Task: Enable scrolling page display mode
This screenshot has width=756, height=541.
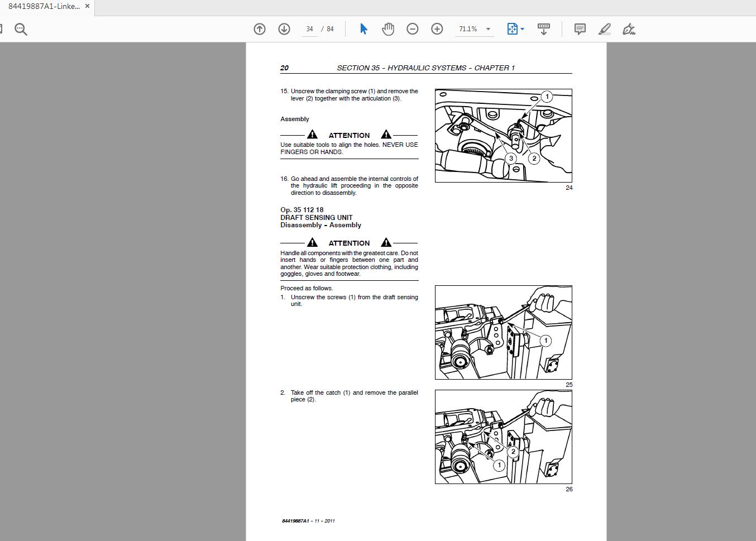Action: [x=543, y=28]
